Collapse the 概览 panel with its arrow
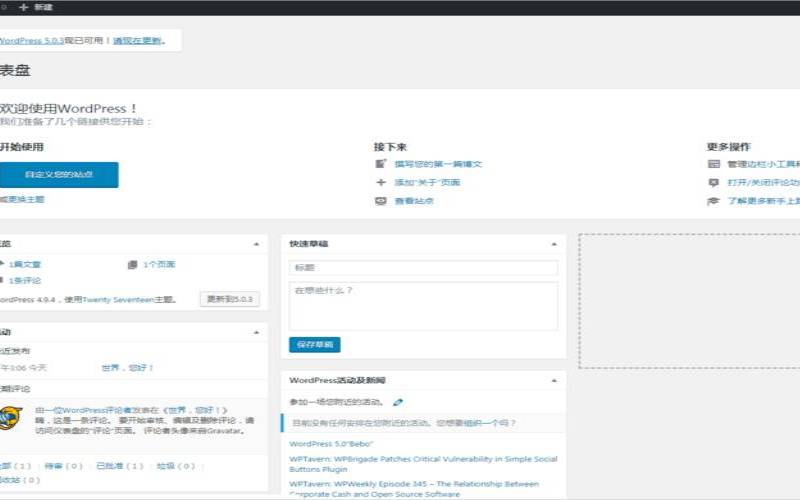Viewport: 800px width, 500px height. [x=257, y=244]
